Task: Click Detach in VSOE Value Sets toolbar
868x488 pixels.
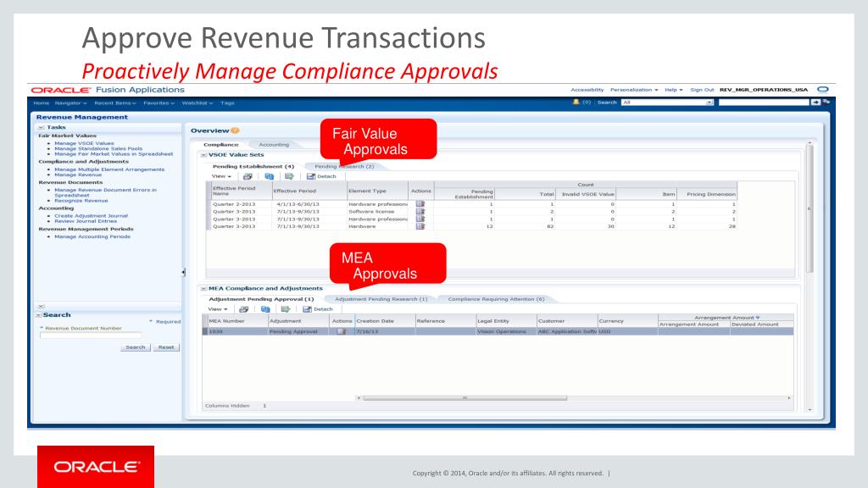Action: (321, 176)
